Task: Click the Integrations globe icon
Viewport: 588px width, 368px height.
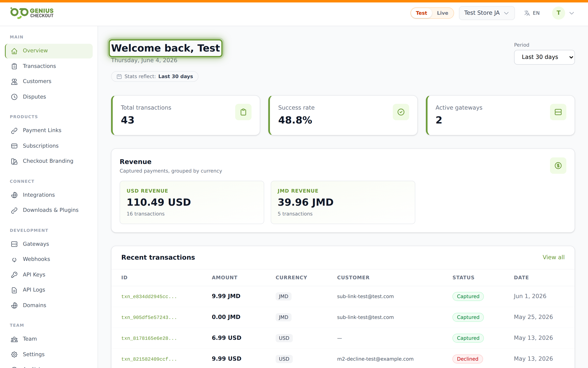Action: point(14,195)
